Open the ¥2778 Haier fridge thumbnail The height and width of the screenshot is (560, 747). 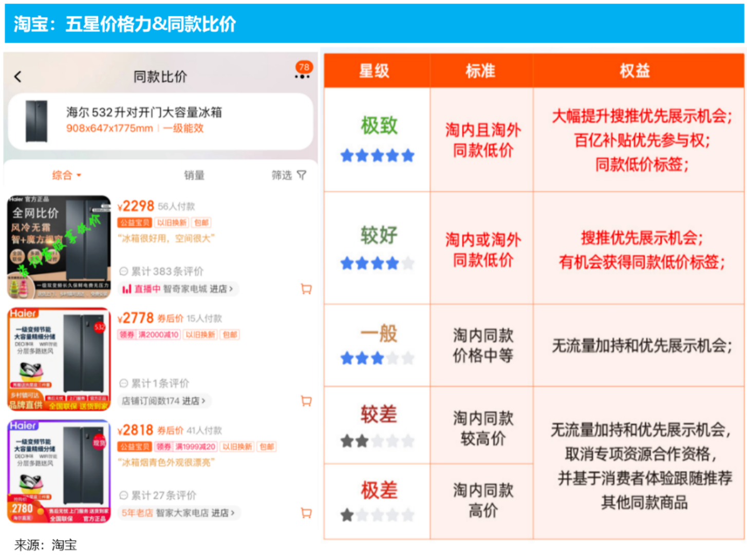point(59,359)
